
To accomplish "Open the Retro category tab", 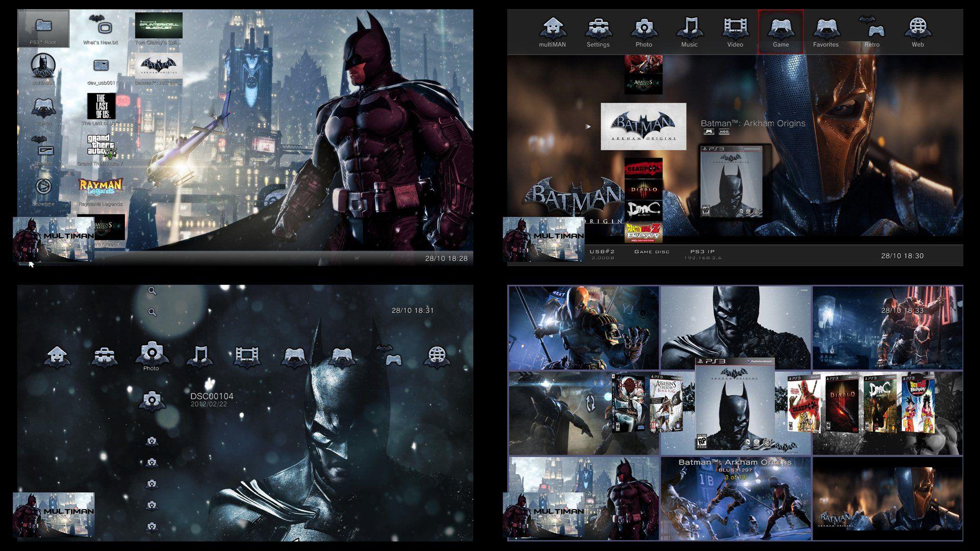I will click(x=872, y=31).
